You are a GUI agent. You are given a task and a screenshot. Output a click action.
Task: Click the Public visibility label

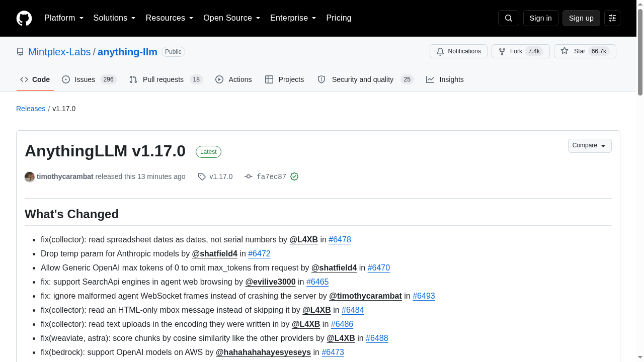173,52
